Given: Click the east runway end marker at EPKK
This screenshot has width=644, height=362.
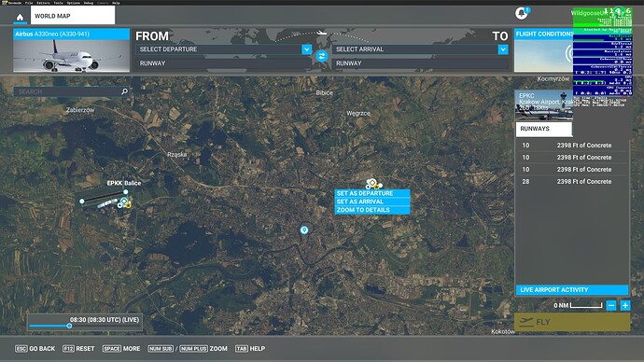Looking at the screenshot, I should coord(126,191).
